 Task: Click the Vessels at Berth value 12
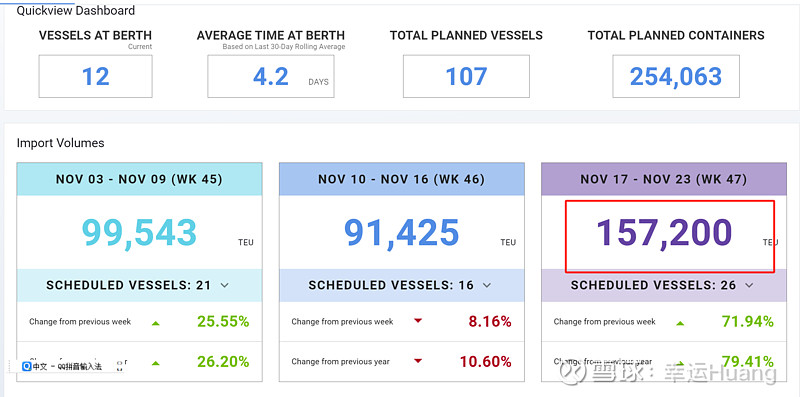click(x=95, y=77)
